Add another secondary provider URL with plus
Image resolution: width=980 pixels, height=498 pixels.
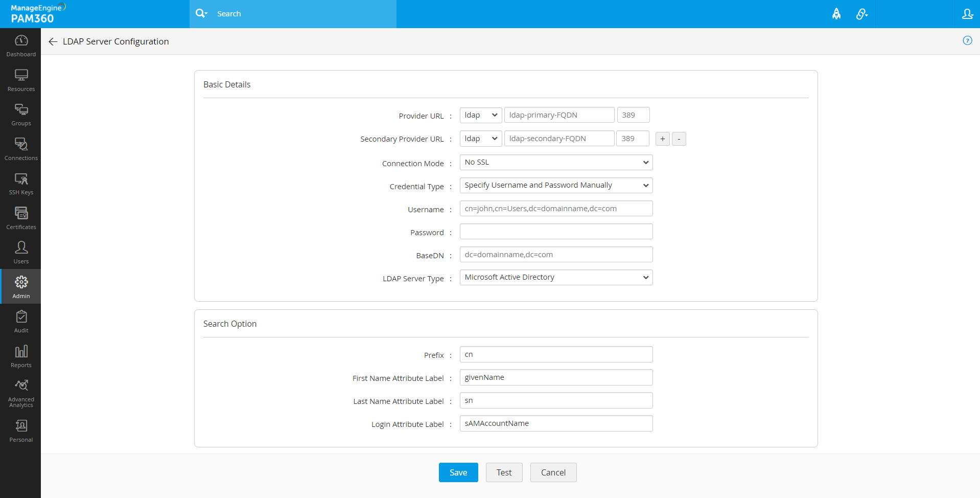pyautogui.click(x=662, y=139)
